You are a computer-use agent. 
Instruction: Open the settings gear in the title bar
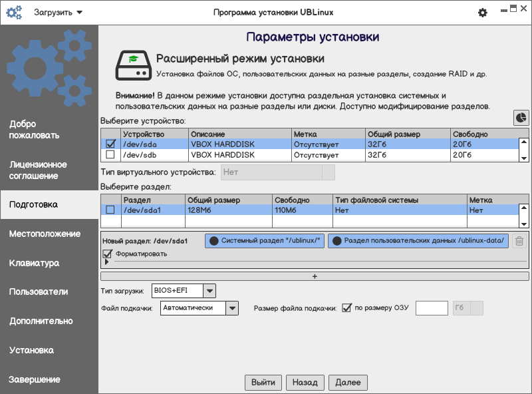[483, 13]
